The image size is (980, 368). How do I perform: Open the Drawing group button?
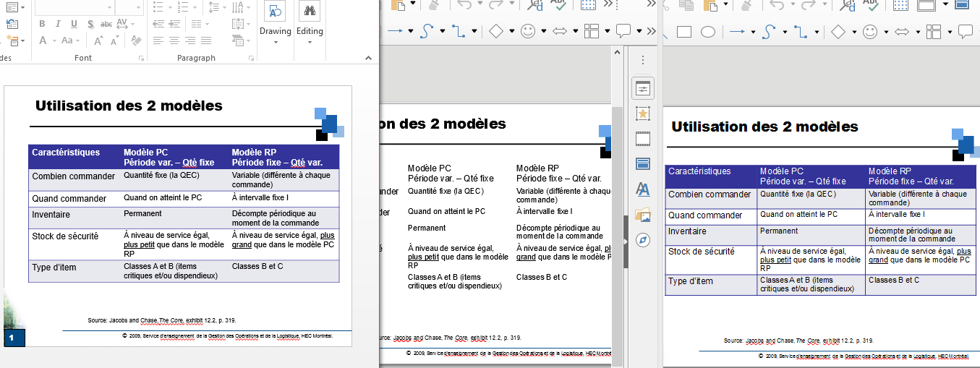[276, 22]
